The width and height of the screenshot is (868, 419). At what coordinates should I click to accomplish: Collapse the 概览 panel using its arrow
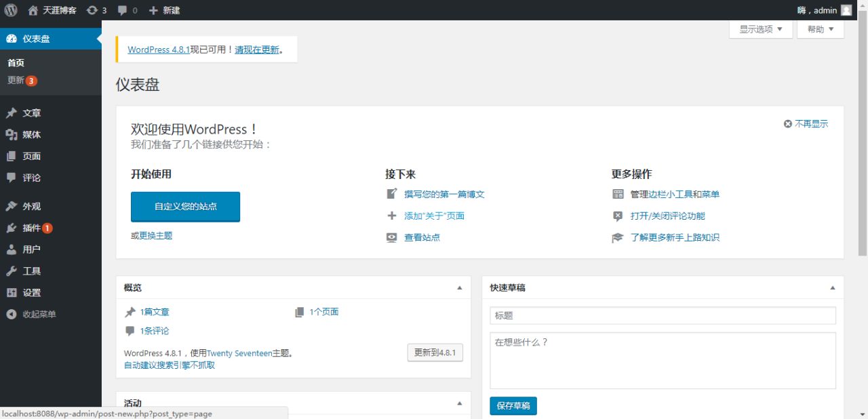click(459, 287)
